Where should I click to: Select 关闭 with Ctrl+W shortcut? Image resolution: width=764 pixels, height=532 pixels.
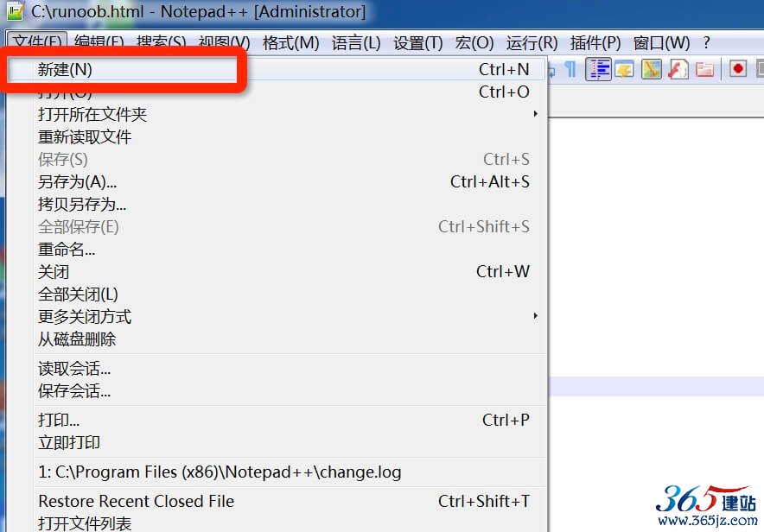277,271
